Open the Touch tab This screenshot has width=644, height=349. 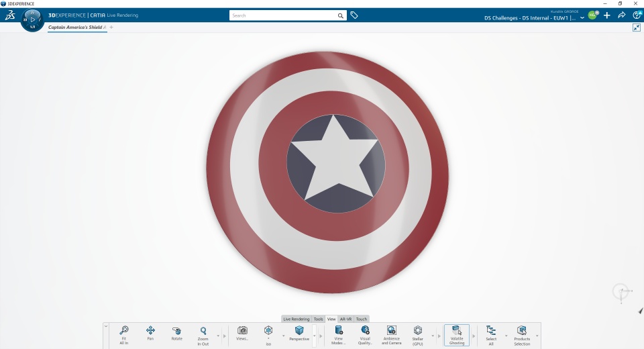point(362,319)
